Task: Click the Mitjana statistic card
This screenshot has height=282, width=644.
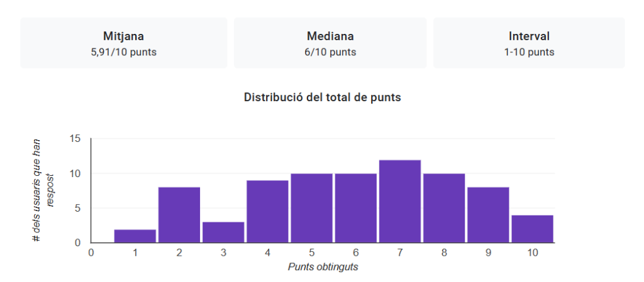Action: click(123, 43)
